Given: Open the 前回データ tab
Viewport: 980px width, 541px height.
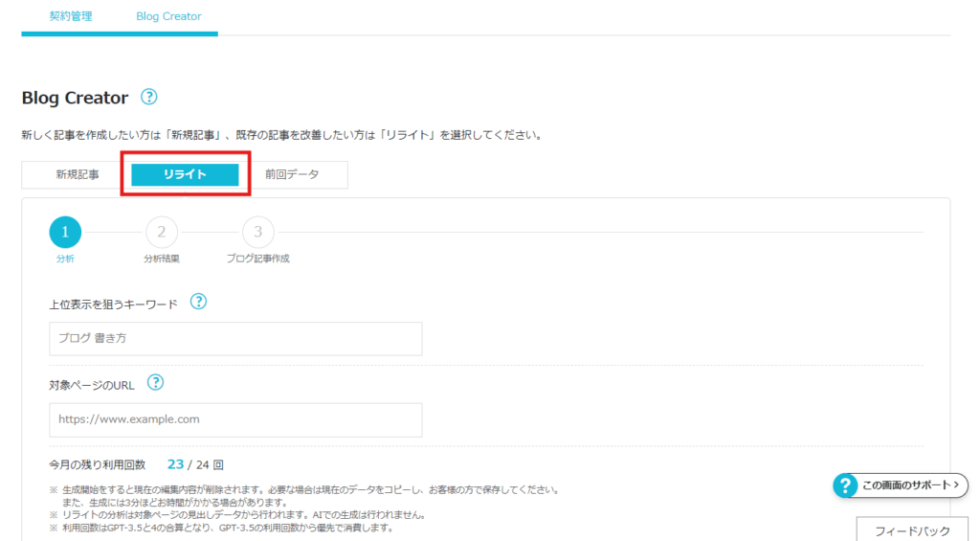Looking at the screenshot, I should pos(292,175).
